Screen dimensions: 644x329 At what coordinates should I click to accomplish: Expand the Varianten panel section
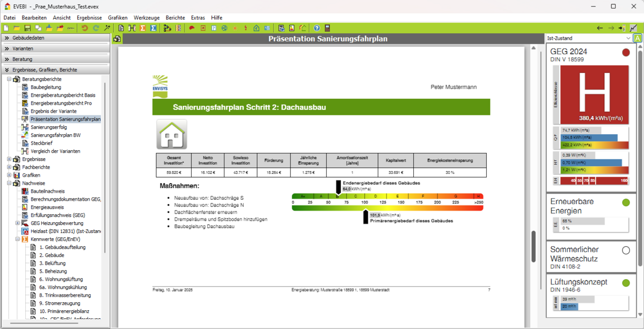[55, 48]
